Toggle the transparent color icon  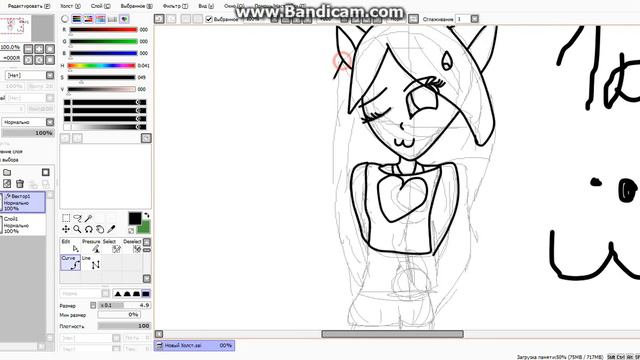[x=131, y=231]
